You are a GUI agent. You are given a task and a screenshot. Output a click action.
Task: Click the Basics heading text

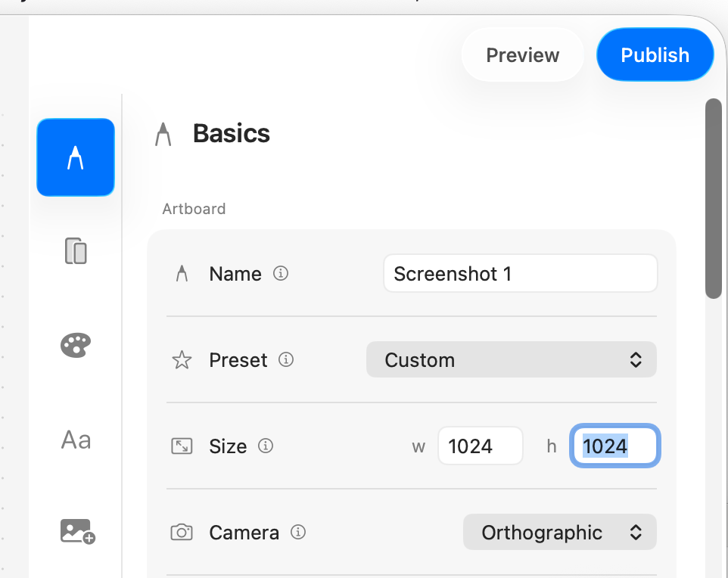[232, 134]
